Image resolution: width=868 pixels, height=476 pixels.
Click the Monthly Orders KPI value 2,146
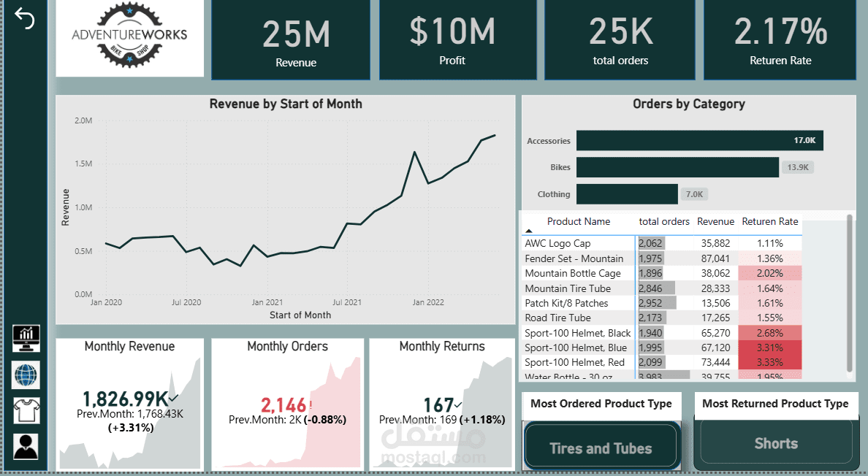[283, 405]
